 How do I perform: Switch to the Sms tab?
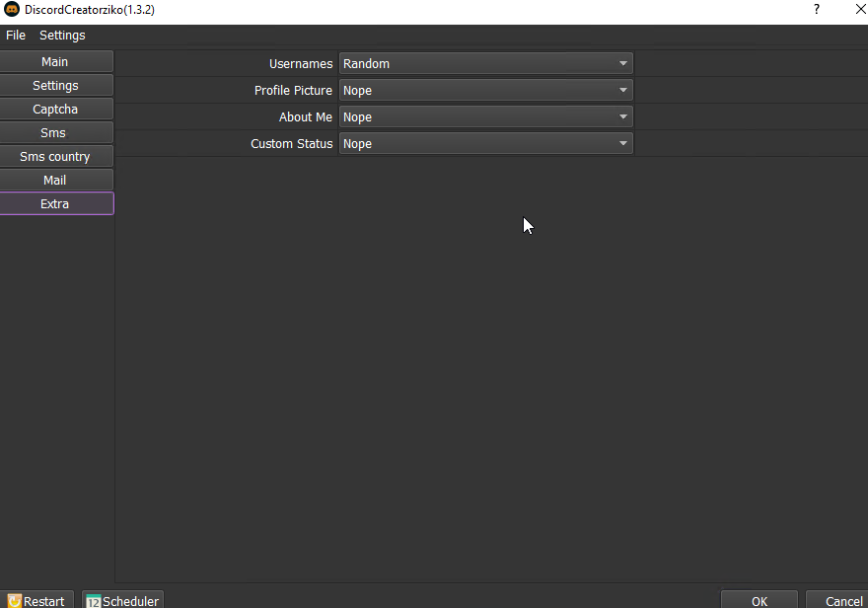click(56, 133)
